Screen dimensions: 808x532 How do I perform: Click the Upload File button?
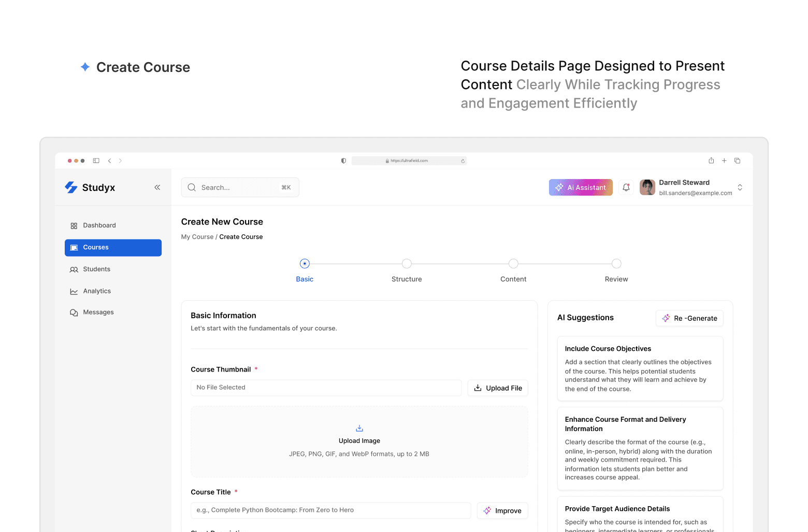498,388
